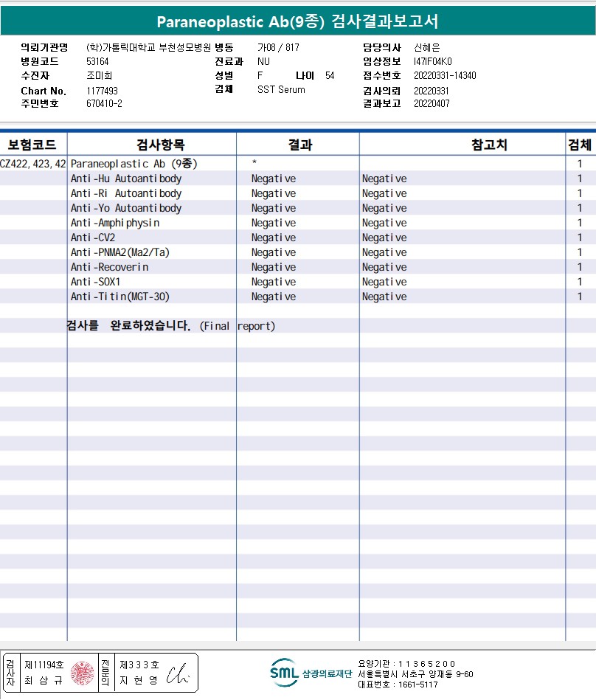The image size is (596, 700).
Task: Click the reference value for Anti-SOX1
Action: coord(384,282)
